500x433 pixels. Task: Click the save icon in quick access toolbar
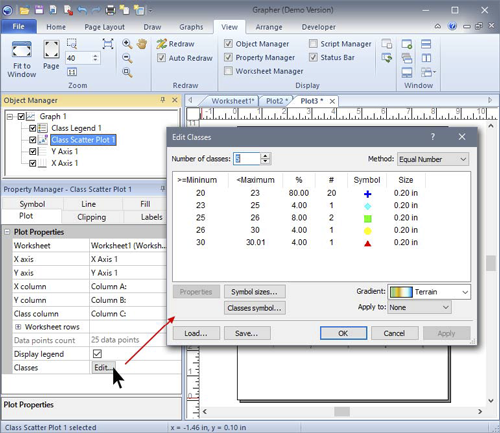click(x=39, y=10)
